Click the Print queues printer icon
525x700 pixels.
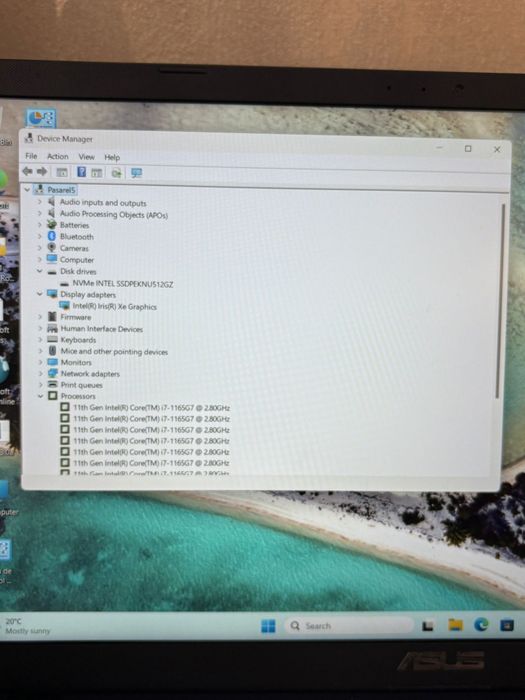coord(53,384)
